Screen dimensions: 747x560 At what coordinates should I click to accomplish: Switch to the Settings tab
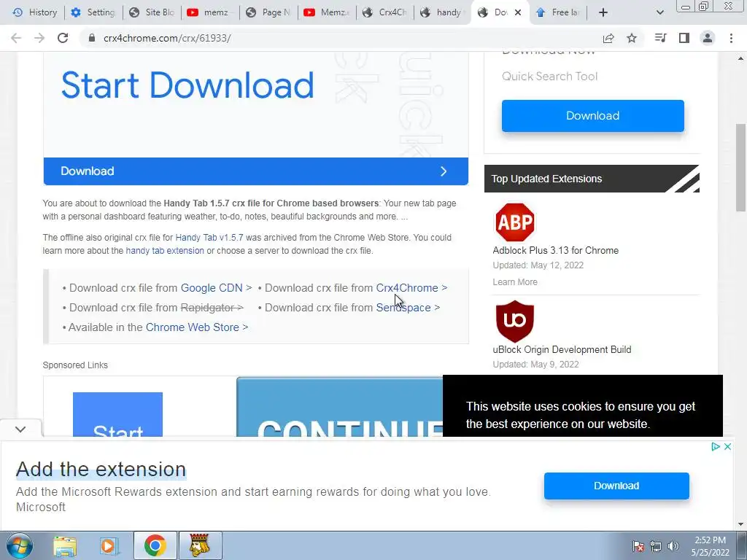click(x=93, y=12)
